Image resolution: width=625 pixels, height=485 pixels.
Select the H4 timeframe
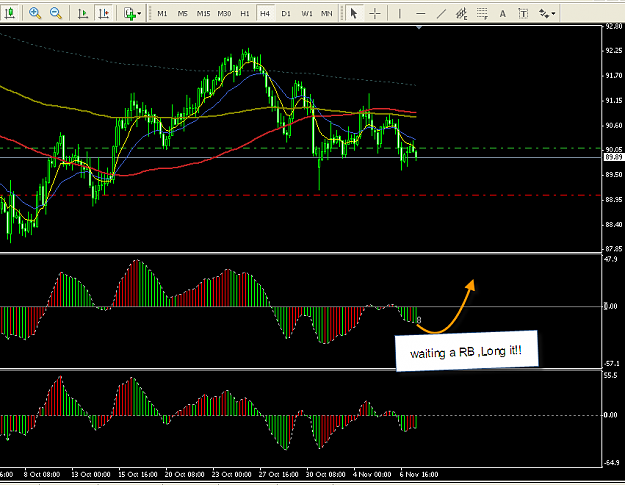point(265,14)
